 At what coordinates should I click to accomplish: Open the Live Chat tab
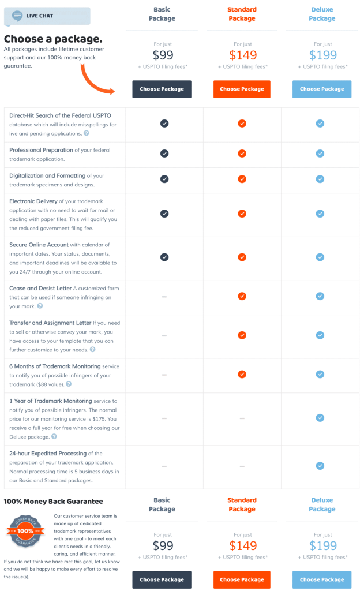coord(47,16)
